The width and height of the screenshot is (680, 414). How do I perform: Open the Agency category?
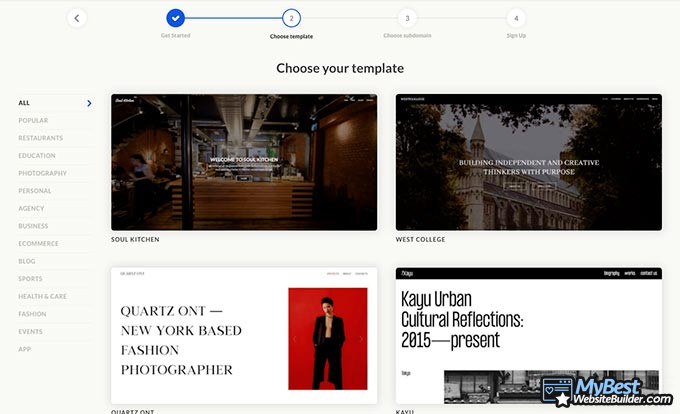click(x=31, y=209)
